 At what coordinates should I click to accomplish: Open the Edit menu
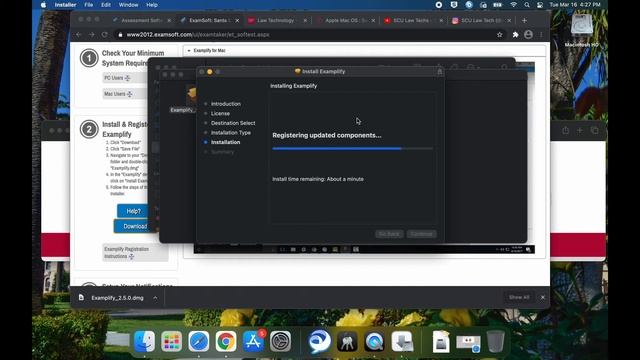point(106,5)
